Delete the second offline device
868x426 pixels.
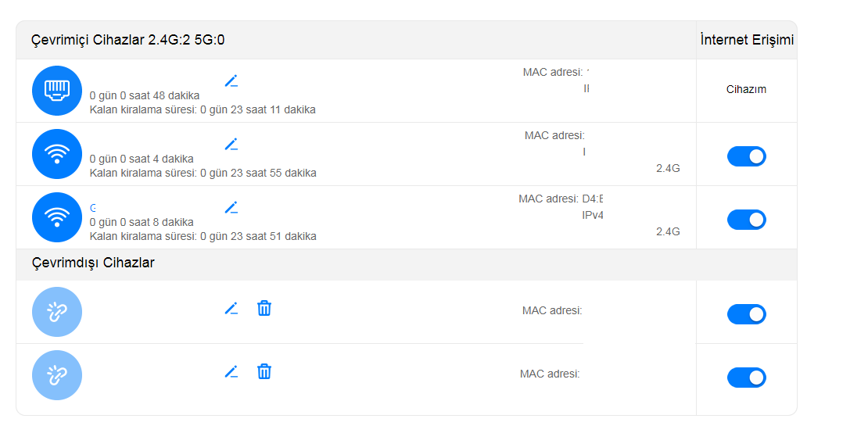(x=264, y=371)
